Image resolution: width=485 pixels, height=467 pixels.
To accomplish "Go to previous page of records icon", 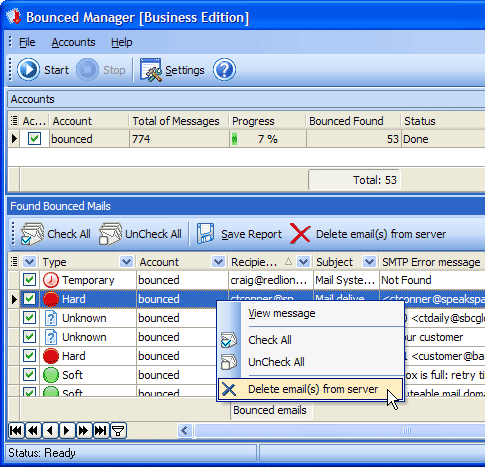I will [33, 431].
